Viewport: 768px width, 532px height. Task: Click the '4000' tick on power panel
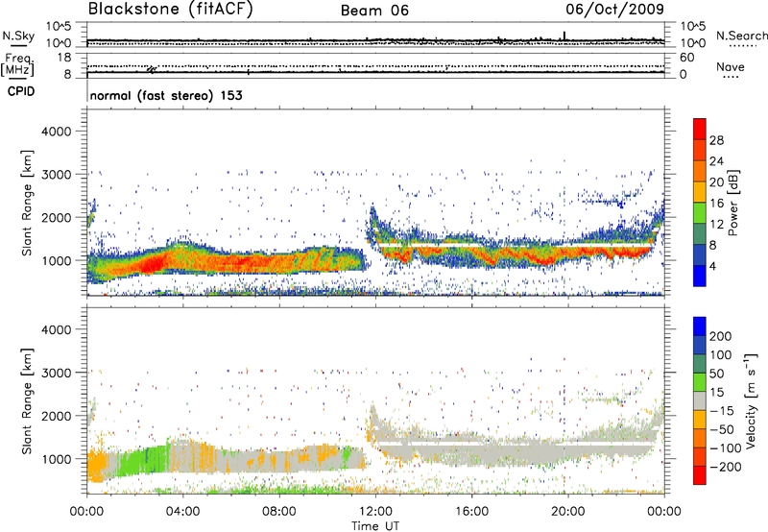(x=57, y=132)
